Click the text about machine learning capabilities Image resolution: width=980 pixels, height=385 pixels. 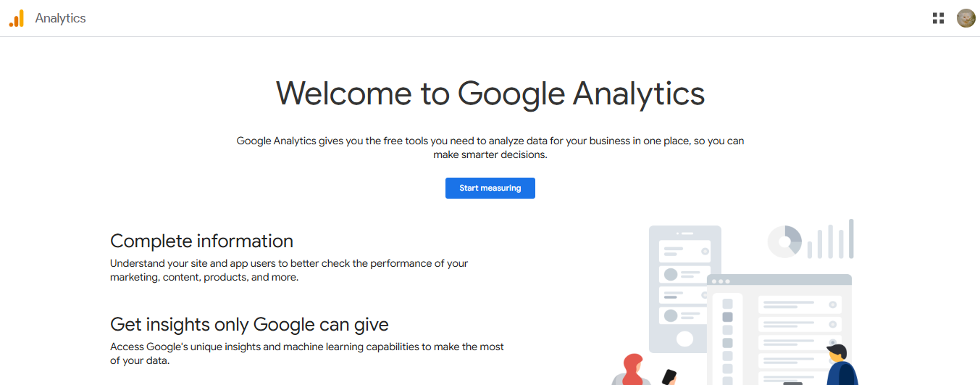click(307, 354)
